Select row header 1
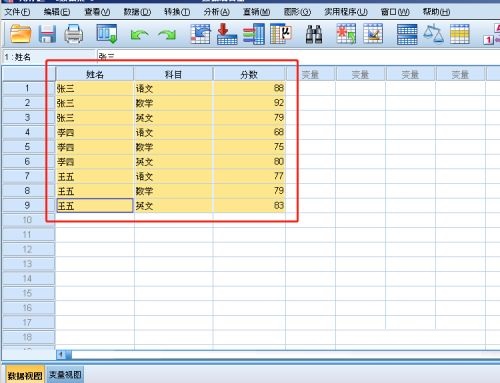The width and height of the screenshot is (500, 383). (28, 88)
